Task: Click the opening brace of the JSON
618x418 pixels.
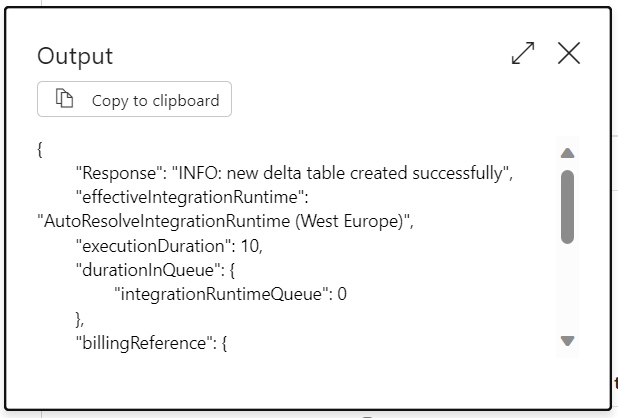Action: [39, 149]
